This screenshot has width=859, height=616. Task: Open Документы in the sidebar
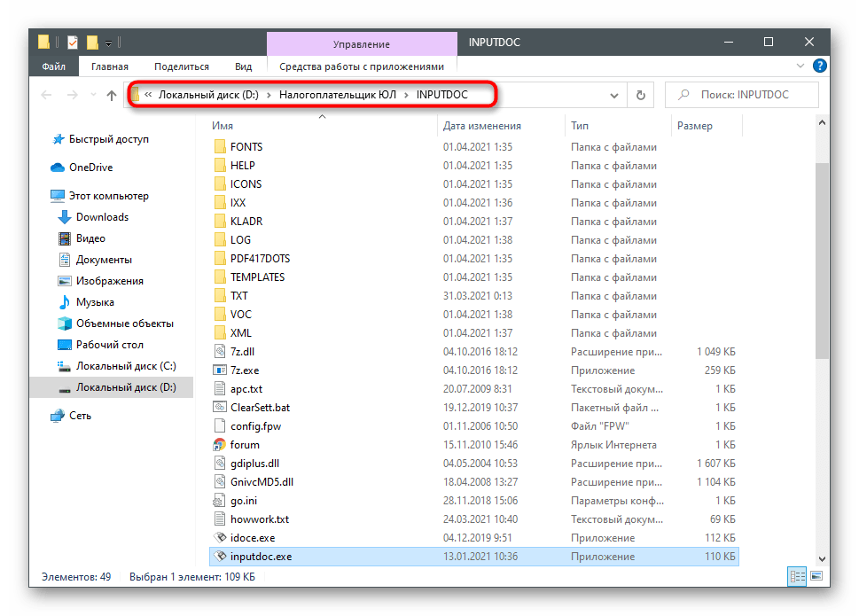click(x=104, y=260)
